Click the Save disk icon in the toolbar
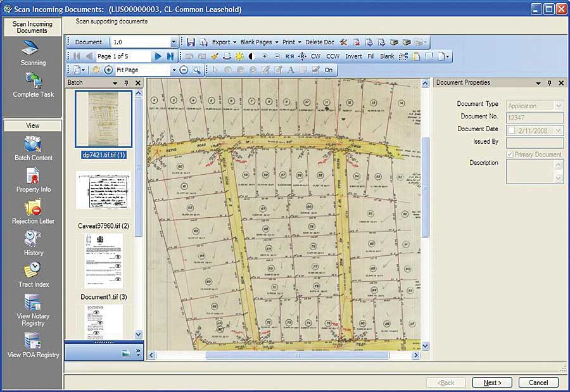The height and width of the screenshot is (392, 570). 191,42
